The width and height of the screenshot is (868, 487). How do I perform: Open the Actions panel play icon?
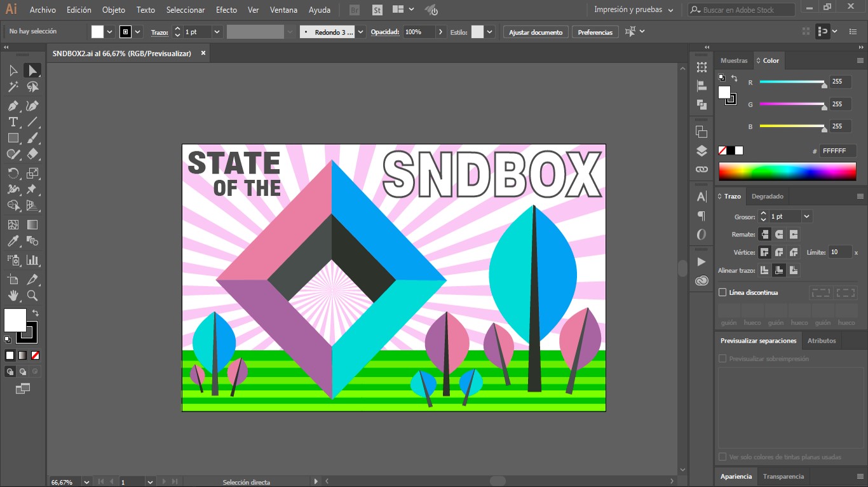702,262
